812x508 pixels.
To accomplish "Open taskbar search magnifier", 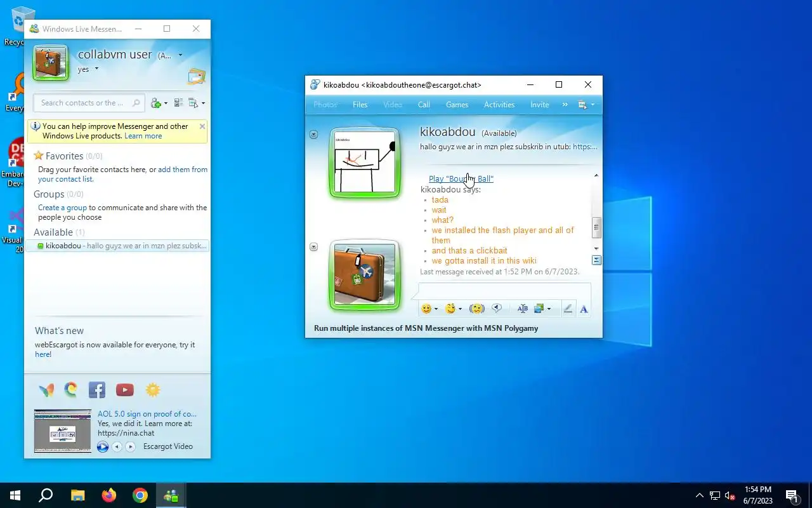I will 46,495.
